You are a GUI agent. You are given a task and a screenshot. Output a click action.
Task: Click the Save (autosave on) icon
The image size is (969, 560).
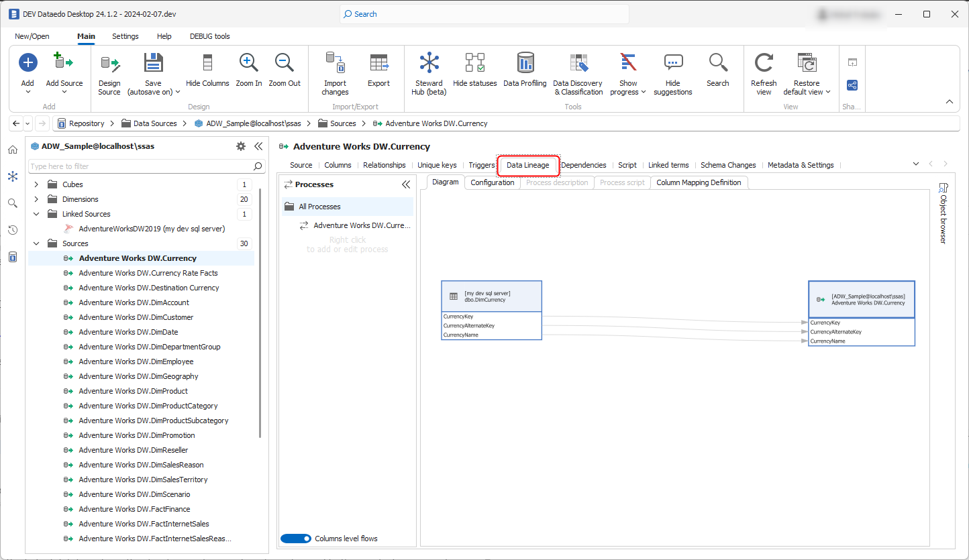(154, 63)
